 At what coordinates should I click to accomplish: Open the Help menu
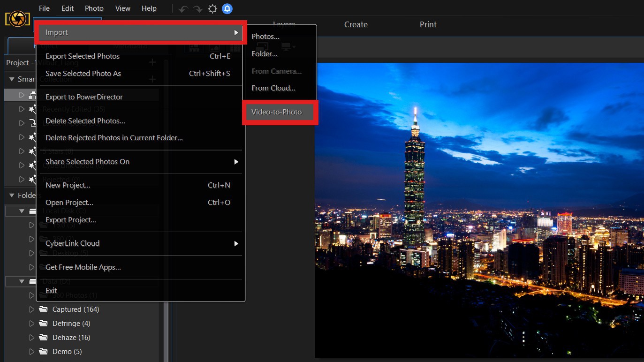click(x=149, y=8)
